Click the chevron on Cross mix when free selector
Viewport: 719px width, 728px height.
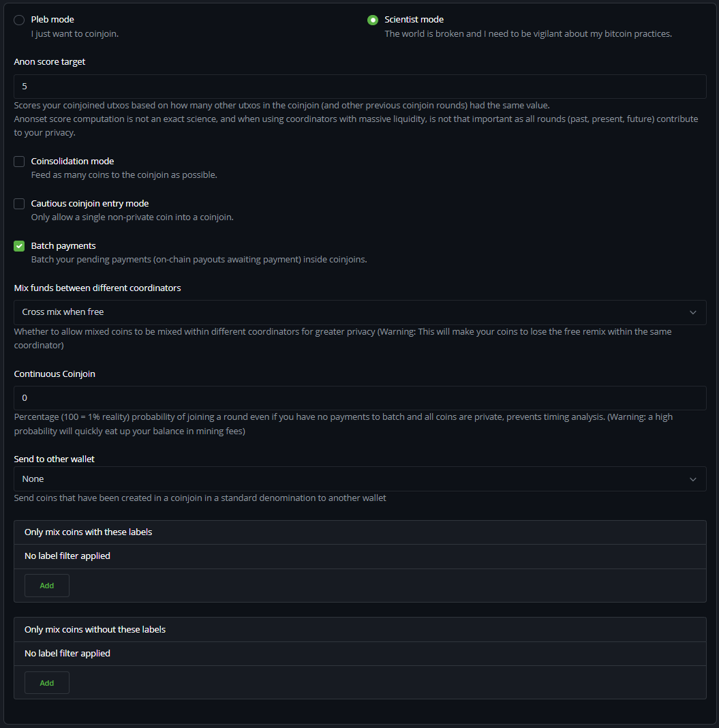(x=693, y=312)
